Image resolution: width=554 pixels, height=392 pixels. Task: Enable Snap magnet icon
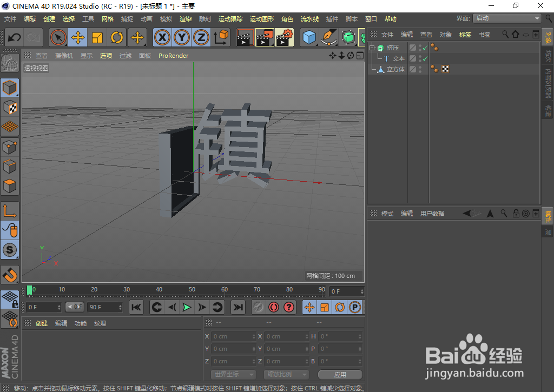pos(10,275)
